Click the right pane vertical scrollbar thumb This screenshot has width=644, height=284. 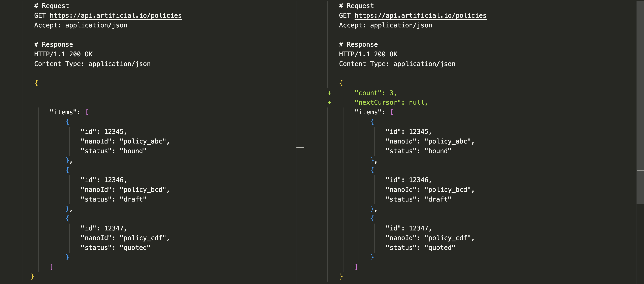[x=640, y=102]
